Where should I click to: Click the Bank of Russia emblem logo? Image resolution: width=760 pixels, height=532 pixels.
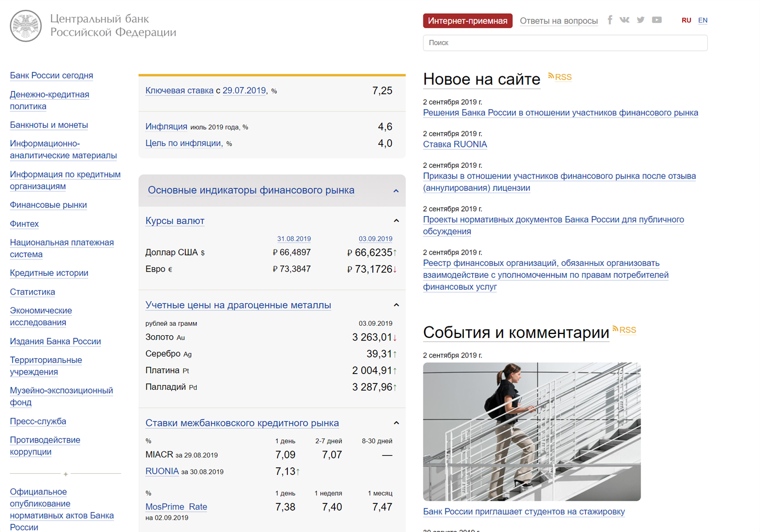coord(26,26)
